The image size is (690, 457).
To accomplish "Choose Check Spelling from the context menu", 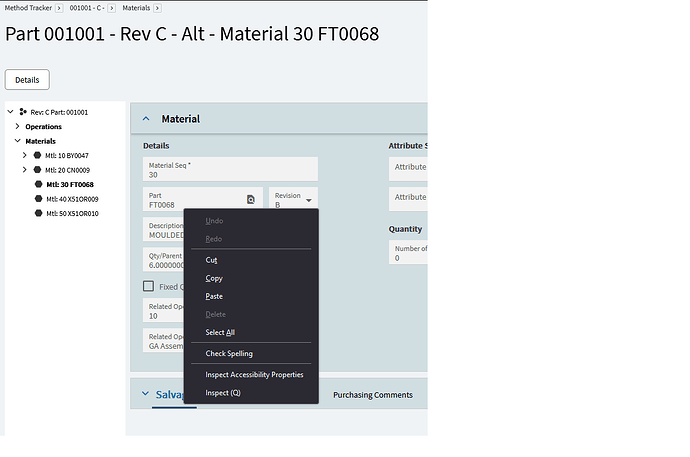I will [251, 353].
